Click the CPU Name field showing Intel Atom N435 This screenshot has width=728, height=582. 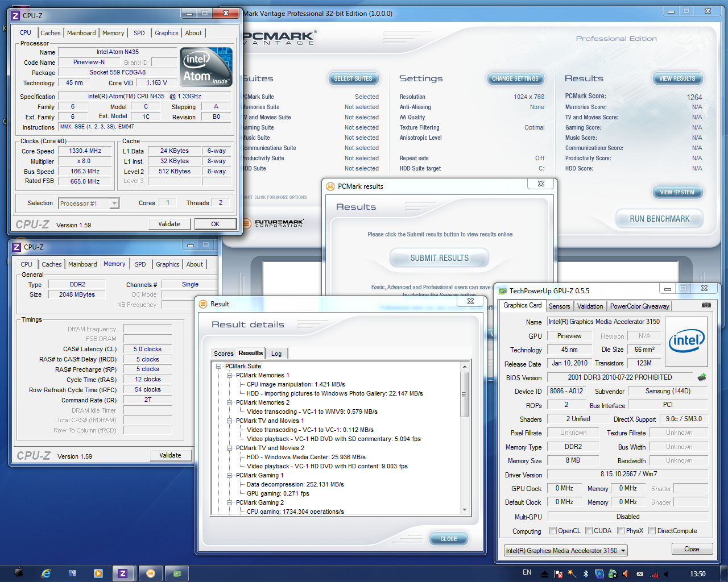pos(118,52)
